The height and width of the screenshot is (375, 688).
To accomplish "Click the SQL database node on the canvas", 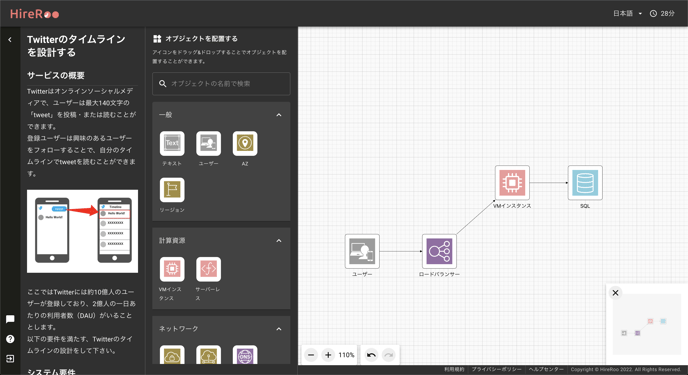I will pos(585,182).
